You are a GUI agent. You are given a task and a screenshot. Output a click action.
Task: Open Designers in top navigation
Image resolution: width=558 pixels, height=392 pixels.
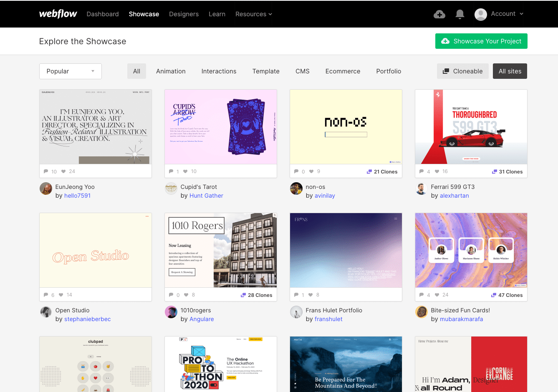click(184, 14)
